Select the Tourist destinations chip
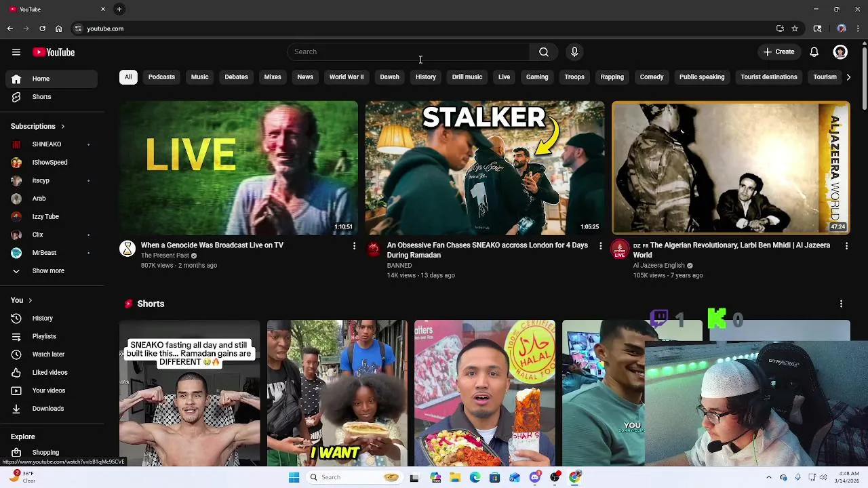The height and width of the screenshot is (488, 868). pos(769,77)
